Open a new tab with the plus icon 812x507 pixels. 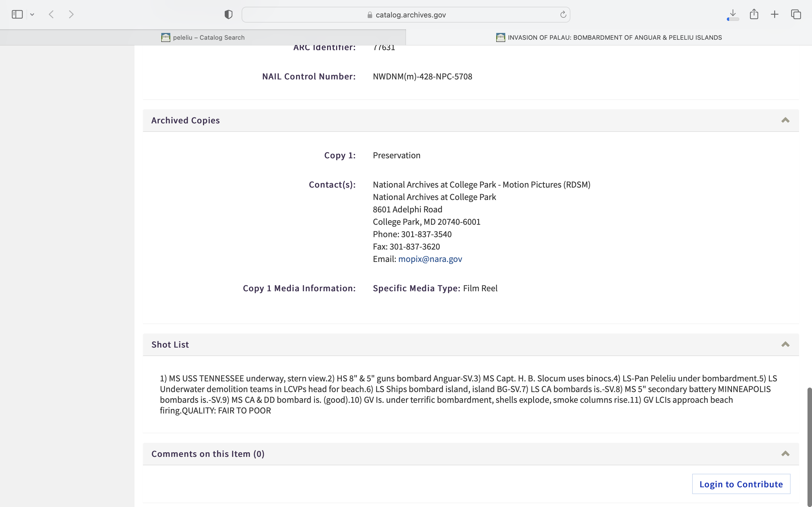coord(775,14)
